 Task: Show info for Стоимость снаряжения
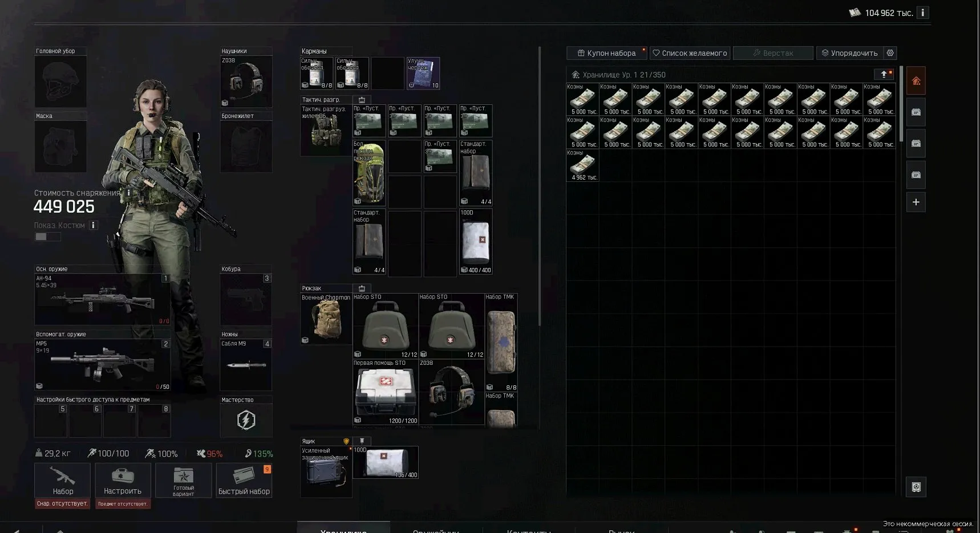[128, 193]
